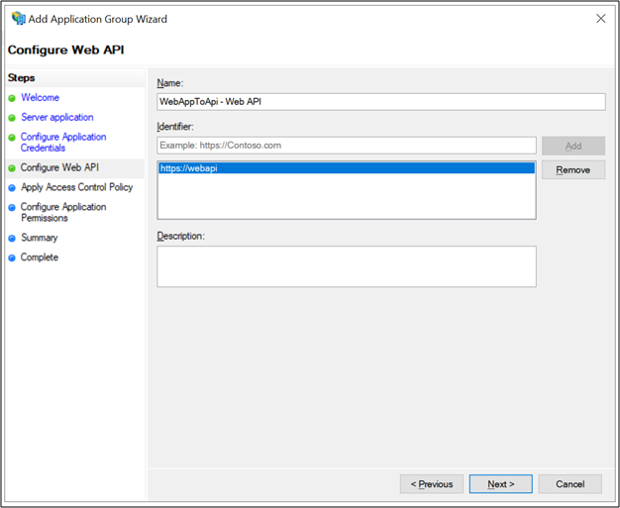
Task: Click the Identifier input field
Action: coord(346,145)
